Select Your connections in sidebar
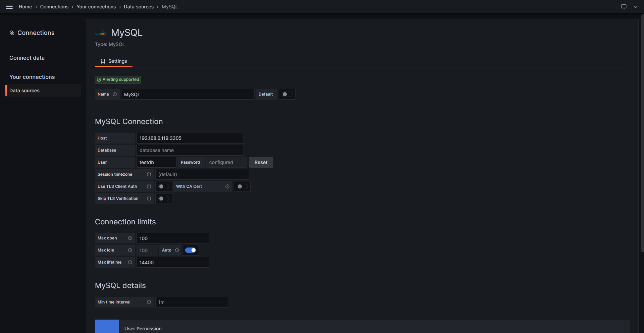This screenshot has height=333, width=644. pos(32,77)
